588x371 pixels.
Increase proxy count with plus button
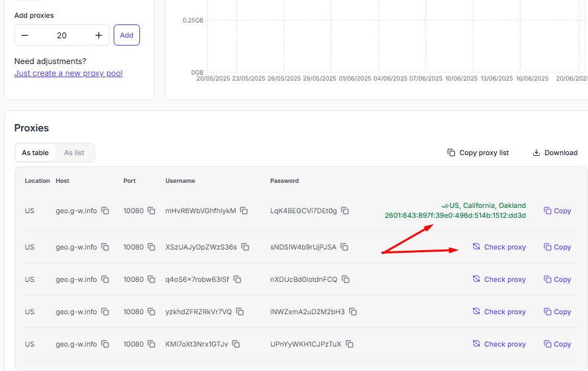click(98, 35)
